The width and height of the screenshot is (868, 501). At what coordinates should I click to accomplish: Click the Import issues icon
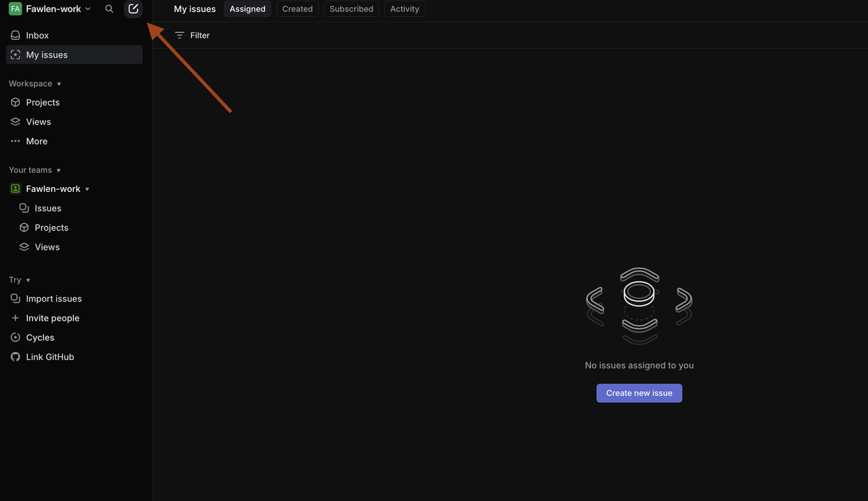16,298
